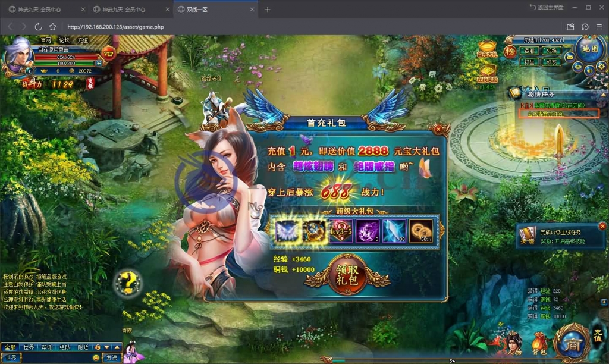This screenshot has width=609, height=364.
Task: Click the 客服 customer service button
Action: (x=530, y=51)
